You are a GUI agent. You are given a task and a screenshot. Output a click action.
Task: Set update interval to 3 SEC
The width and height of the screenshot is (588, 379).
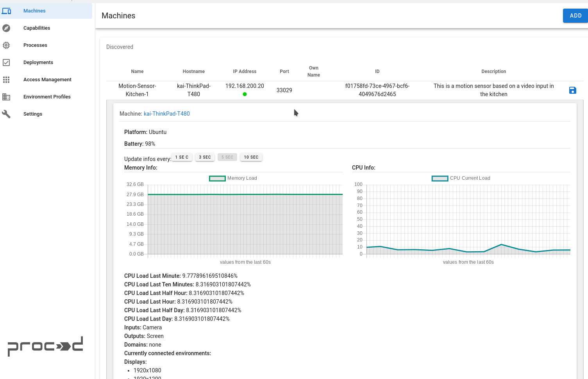205,157
